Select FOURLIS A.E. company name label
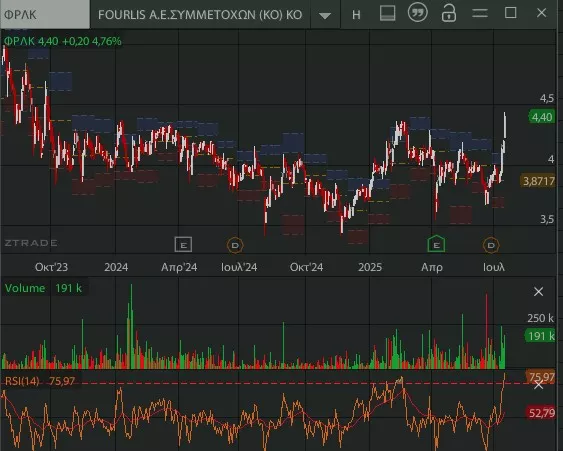This screenshot has height=451, width=563. pos(200,15)
